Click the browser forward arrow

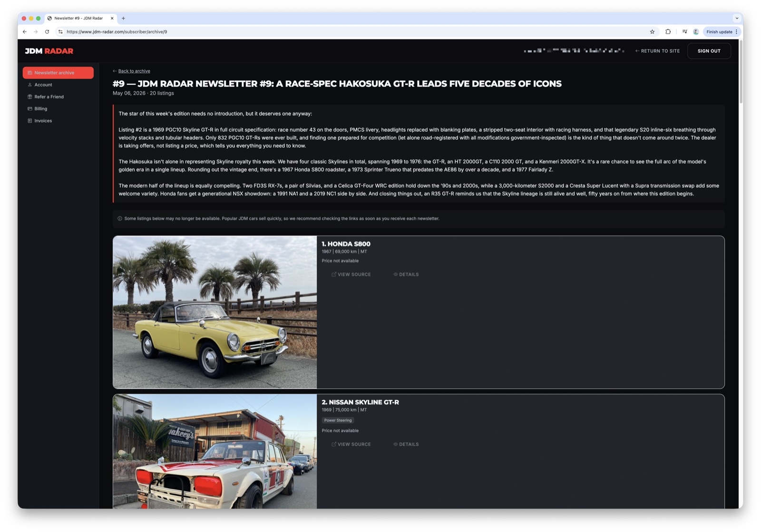pyautogui.click(x=36, y=32)
